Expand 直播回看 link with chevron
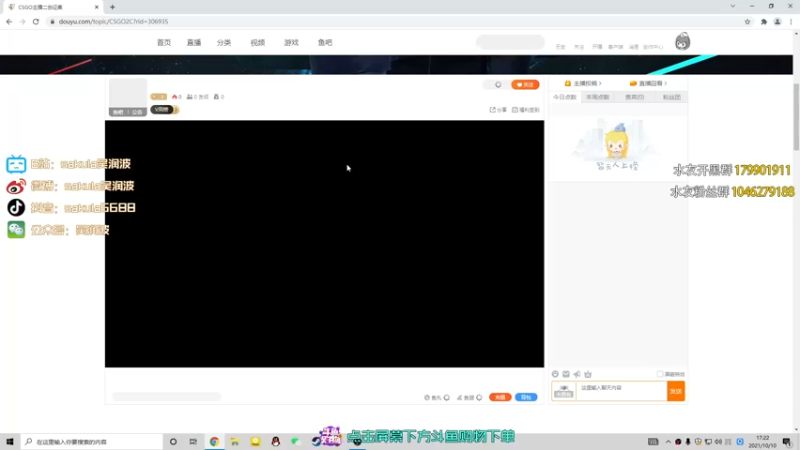The width and height of the screenshot is (800, 450). (648, 83)
